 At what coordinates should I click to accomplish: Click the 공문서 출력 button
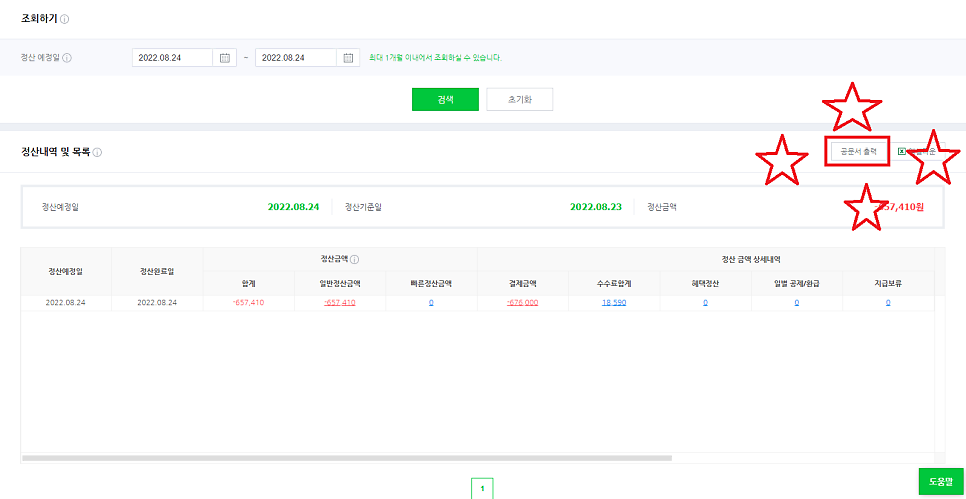(x=859, y=151)
